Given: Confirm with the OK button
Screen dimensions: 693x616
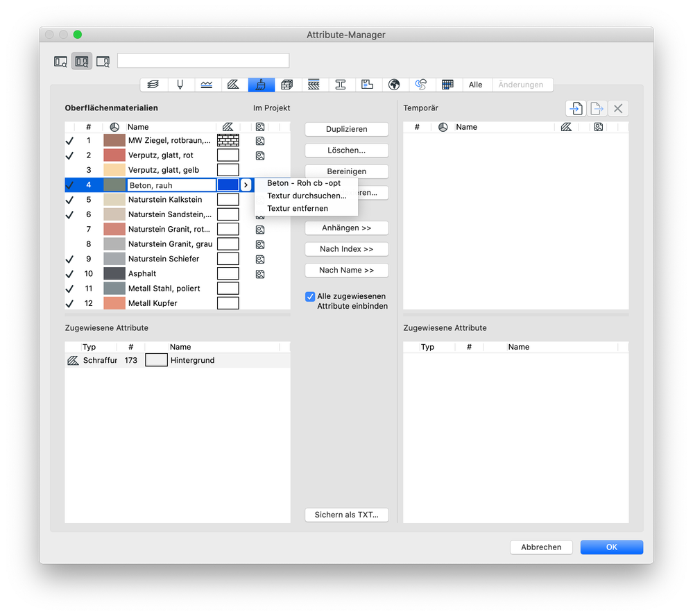Looking at the screenshot, I should 612,547.
